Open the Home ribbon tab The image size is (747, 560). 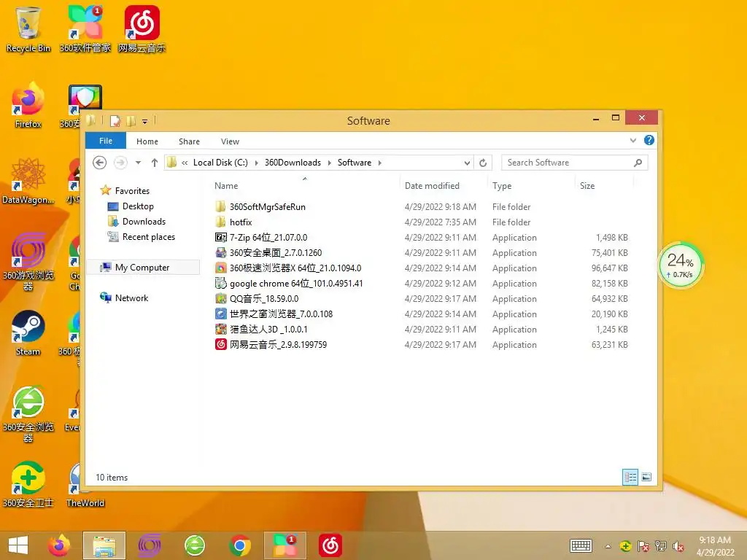tap(147, 141)
